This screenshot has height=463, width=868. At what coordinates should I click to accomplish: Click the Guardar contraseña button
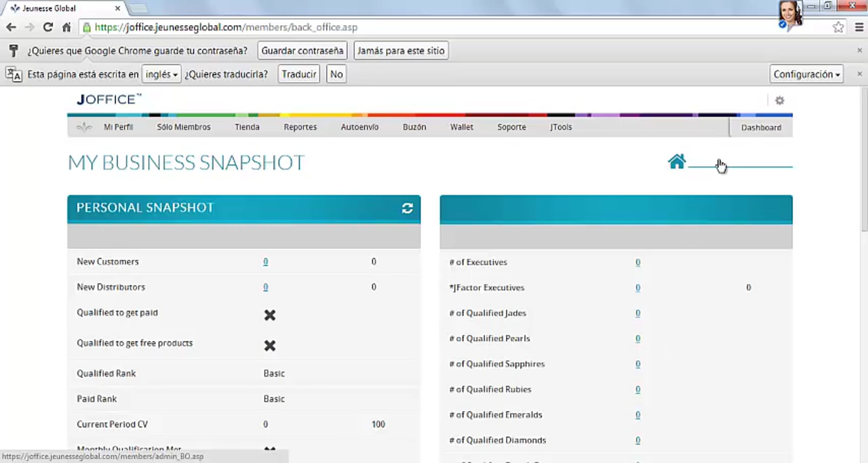tap(302, 51)
